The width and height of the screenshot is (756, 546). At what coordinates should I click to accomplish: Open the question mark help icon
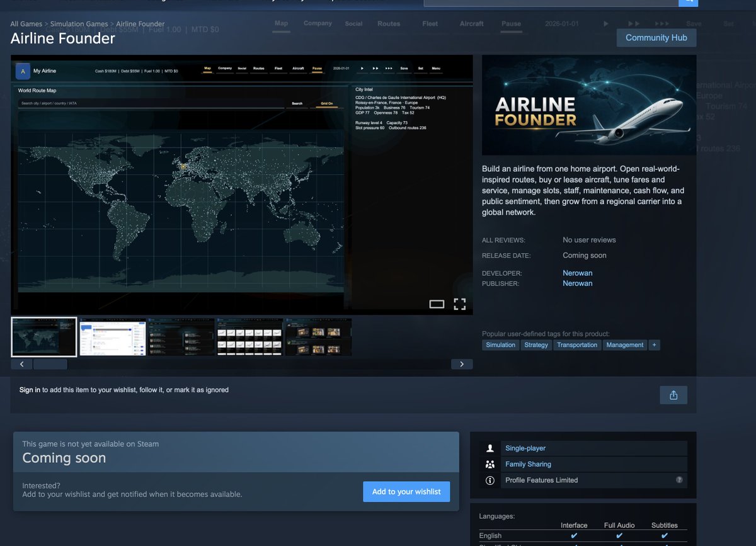pos(679,480)
